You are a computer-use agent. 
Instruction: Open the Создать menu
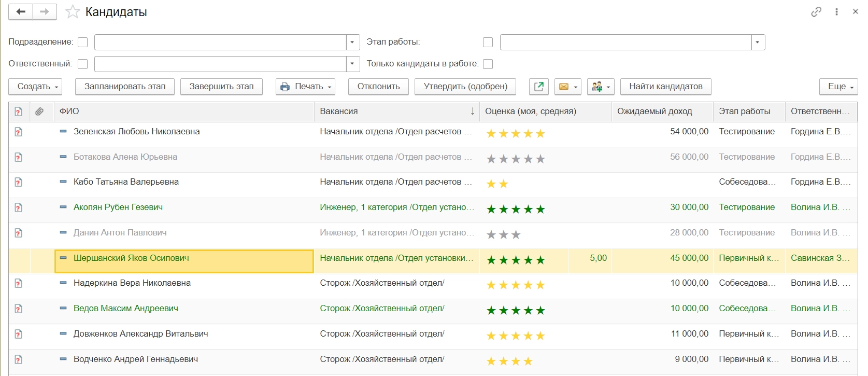pos(35,87)
